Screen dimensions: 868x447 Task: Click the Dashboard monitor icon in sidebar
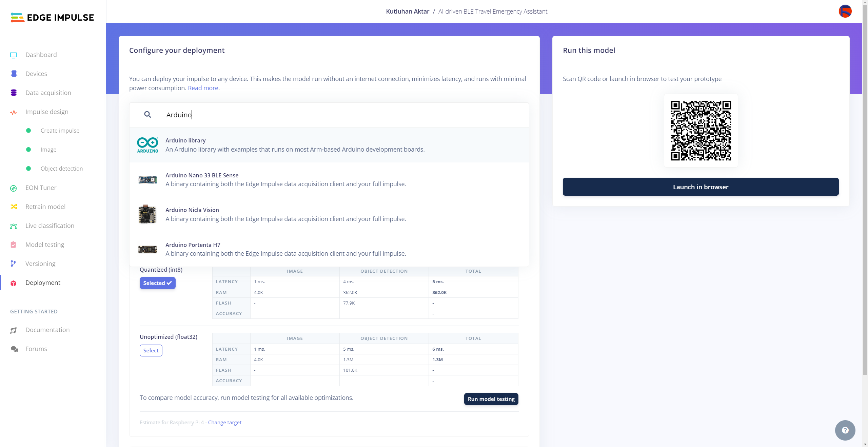click(x=14, y=55)
